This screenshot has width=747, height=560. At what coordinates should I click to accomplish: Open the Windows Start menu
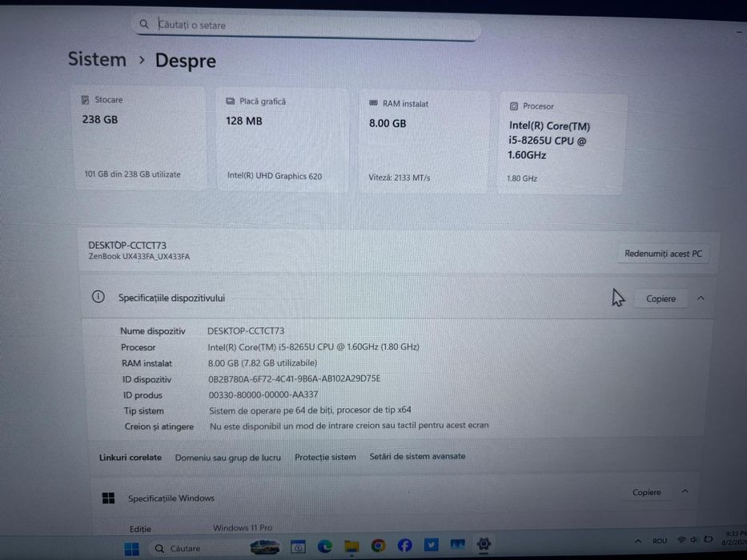[x=131, y=549]
